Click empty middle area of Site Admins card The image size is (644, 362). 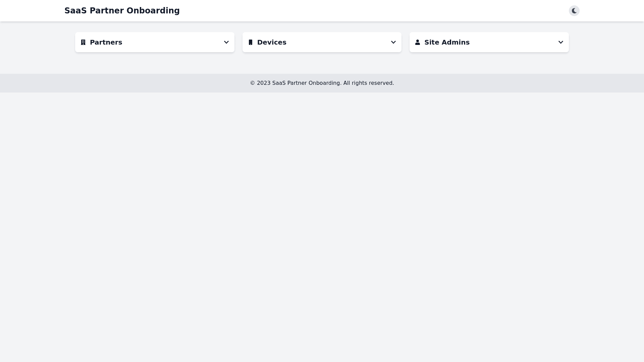513,42
